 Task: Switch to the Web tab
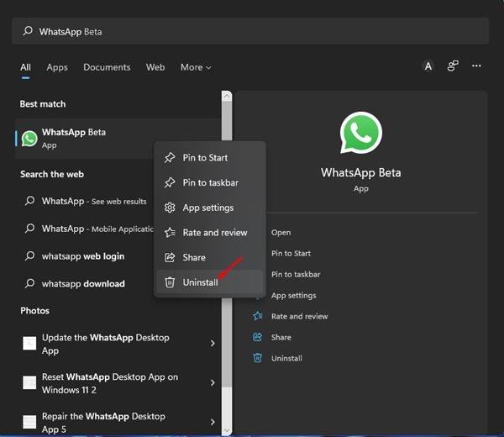pos(155,67)
